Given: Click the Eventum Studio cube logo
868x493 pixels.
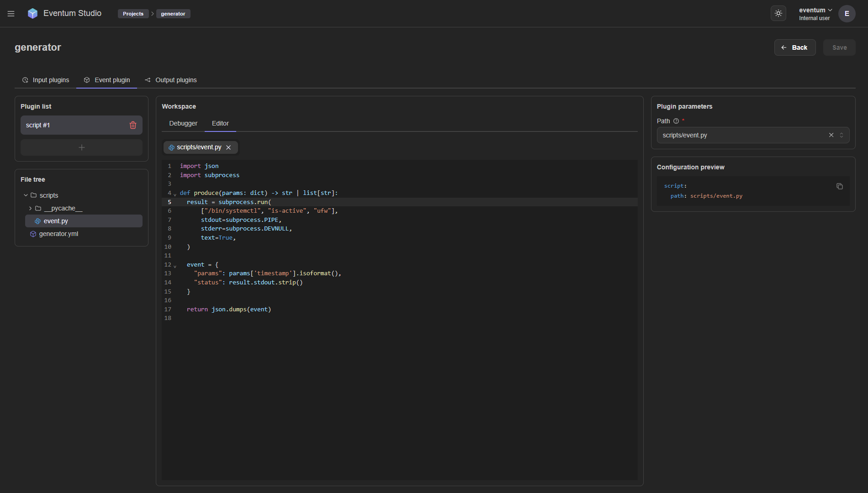Looking at the screenshot, I should pos(32,14).
